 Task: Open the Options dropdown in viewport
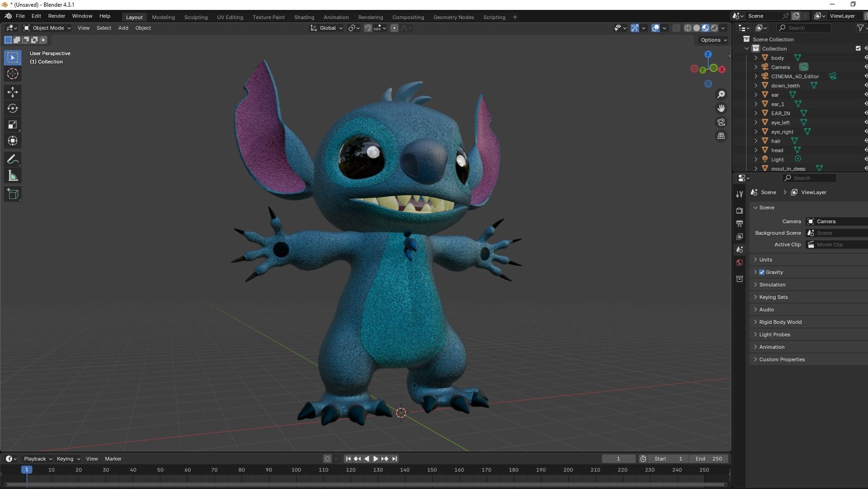[x=714, y=40]
